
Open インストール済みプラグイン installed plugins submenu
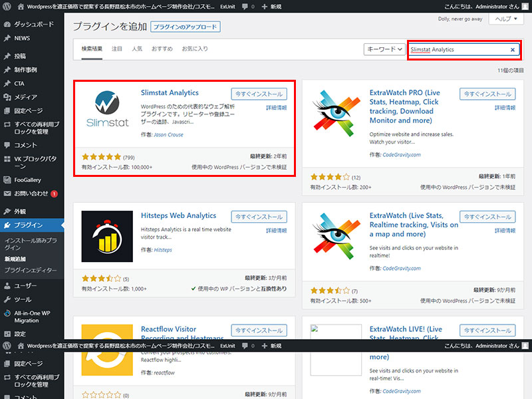30,243
